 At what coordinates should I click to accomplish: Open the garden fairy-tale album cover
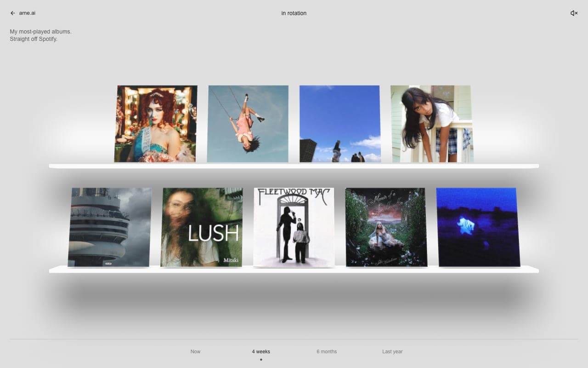[386, 227]
